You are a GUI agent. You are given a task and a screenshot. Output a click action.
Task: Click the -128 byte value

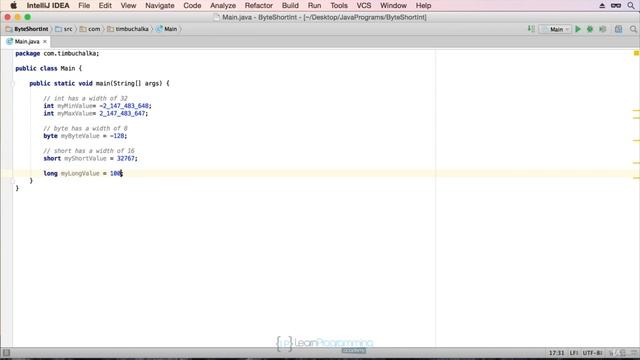pos(117,136)
